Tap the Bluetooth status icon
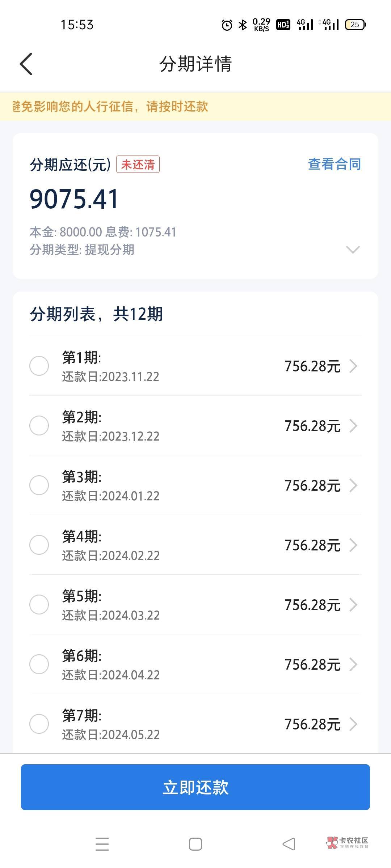Image resolution: width=391 pixels, height=868 pixels. pyautogui.click(x=243, y=25)
